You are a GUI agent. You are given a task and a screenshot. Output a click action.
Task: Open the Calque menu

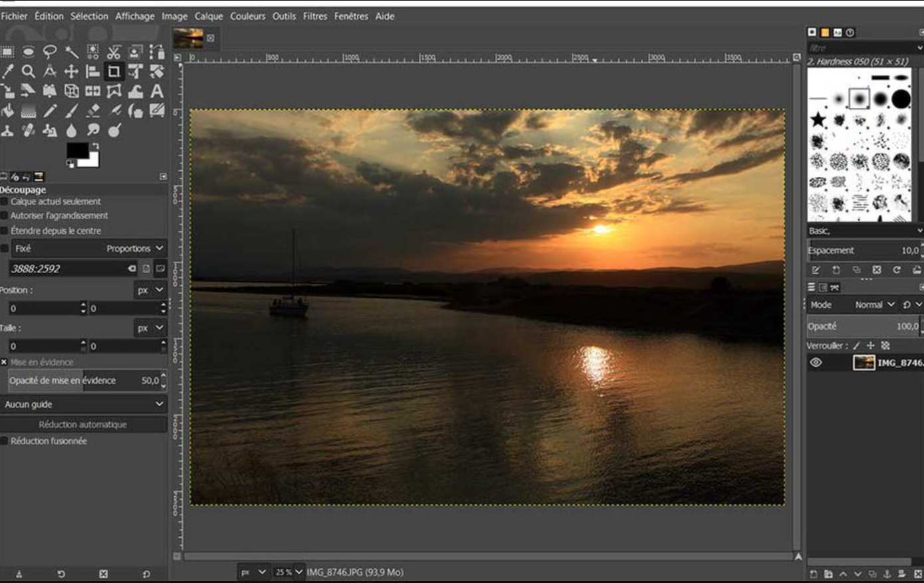(x=209, y=16)
